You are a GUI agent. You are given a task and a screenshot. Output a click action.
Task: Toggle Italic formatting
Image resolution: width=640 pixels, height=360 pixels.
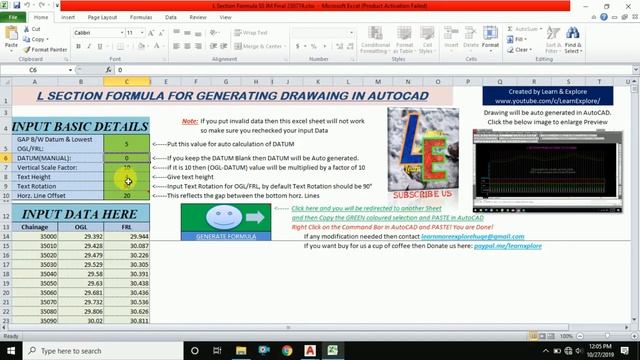coord(89,46)
